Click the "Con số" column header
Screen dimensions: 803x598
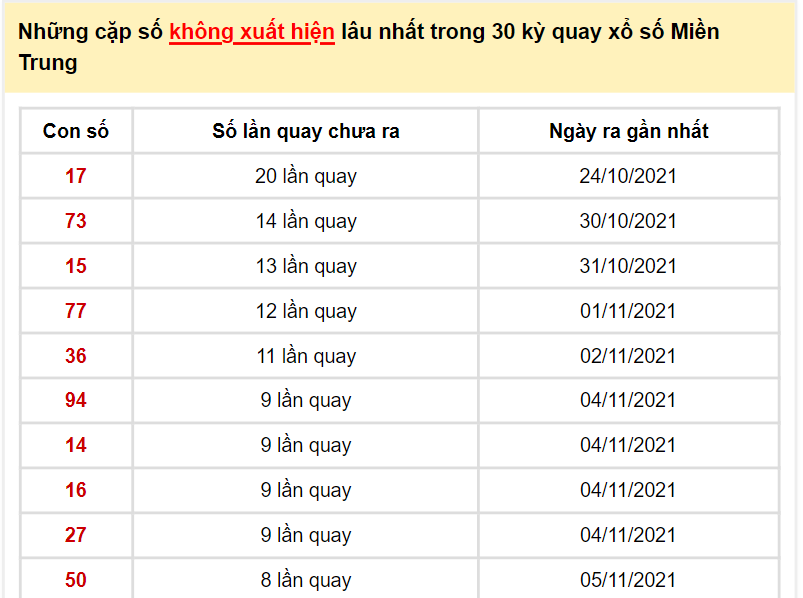coord(76,131)
